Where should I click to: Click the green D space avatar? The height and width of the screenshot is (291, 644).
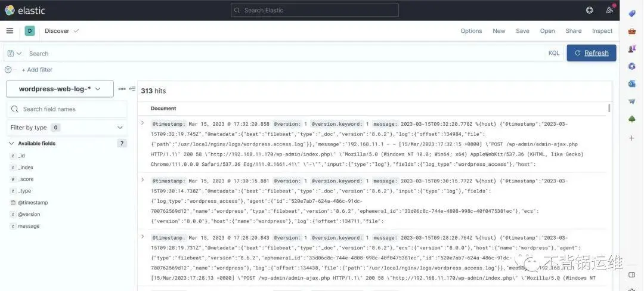click(30, 31)
